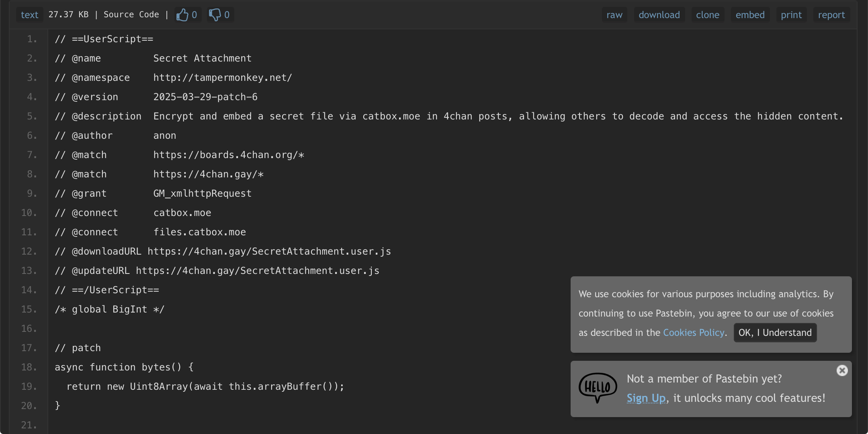Click 'Secret Attachment' name value

coord(203,58)
